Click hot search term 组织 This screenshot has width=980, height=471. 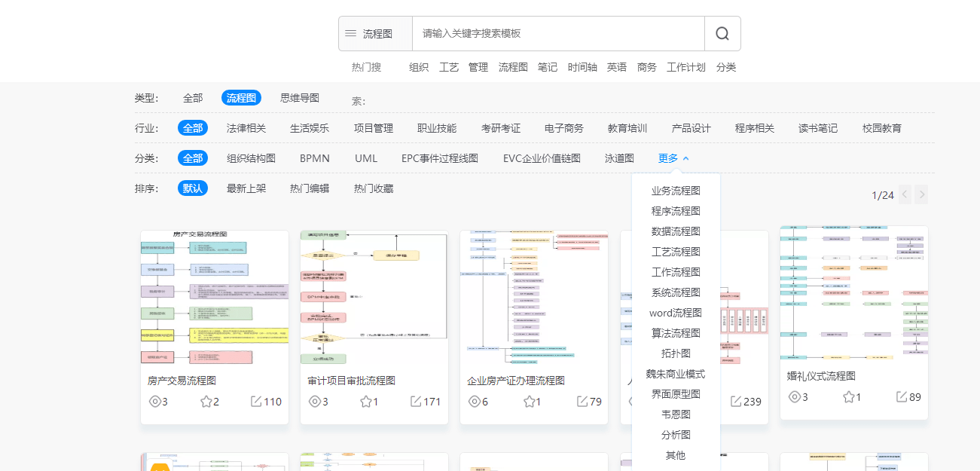pyautogui.click(x=419, y=67)
